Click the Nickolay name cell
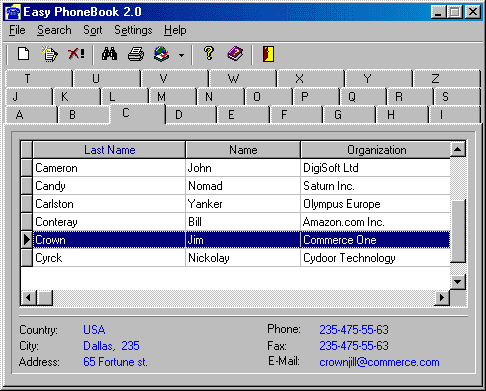Image resolution: width=486 pixels, height=391 pixels. 243,258
